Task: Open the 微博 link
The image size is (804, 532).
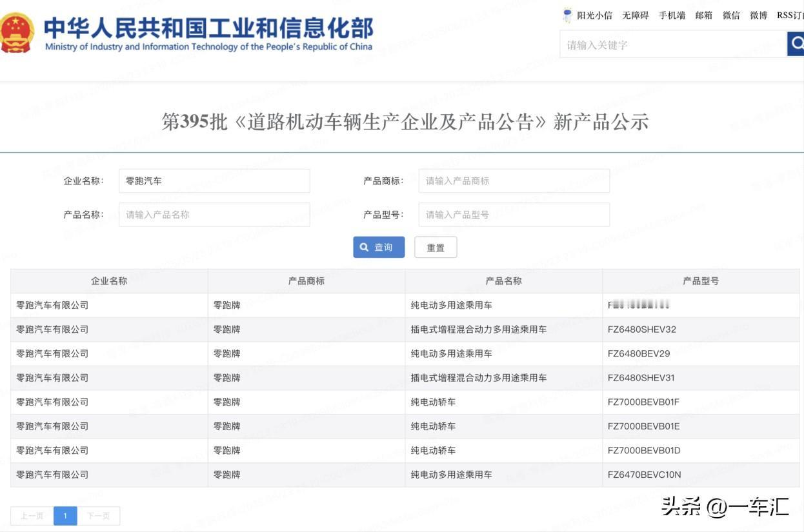Action: (x=759, y=15)
